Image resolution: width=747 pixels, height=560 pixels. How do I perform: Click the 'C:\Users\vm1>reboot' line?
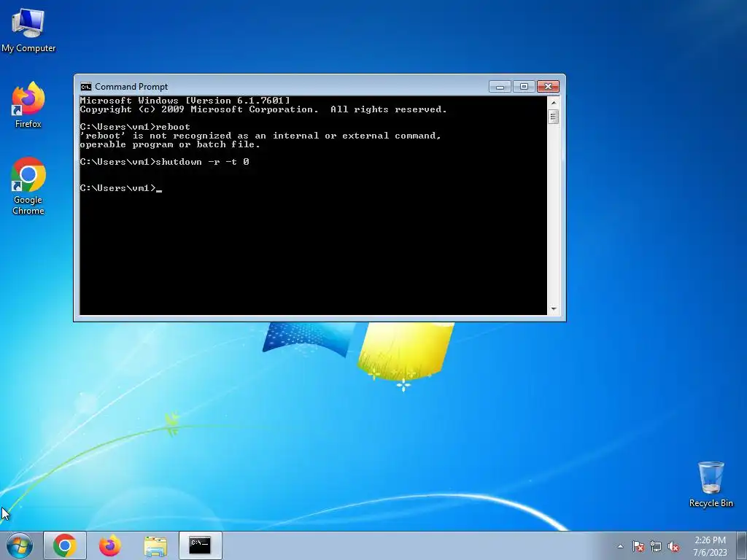(135, 127)
